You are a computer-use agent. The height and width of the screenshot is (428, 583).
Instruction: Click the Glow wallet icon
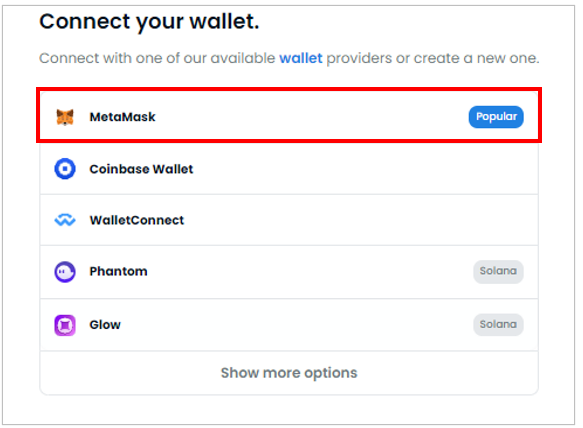pos(65,325)
